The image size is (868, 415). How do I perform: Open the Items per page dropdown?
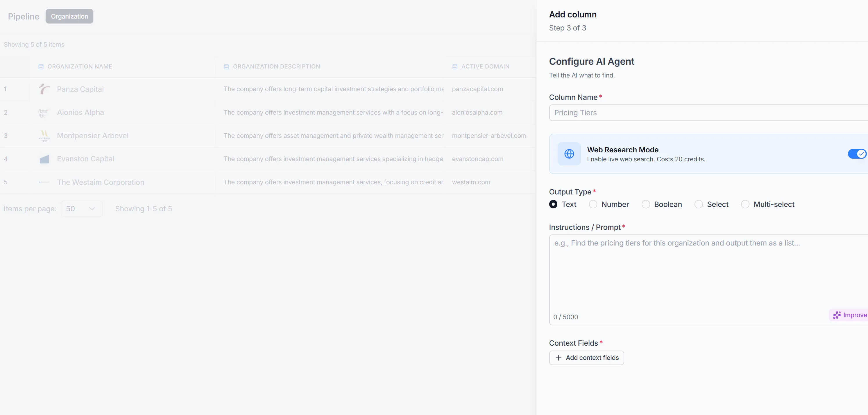(x=82, y=209)
